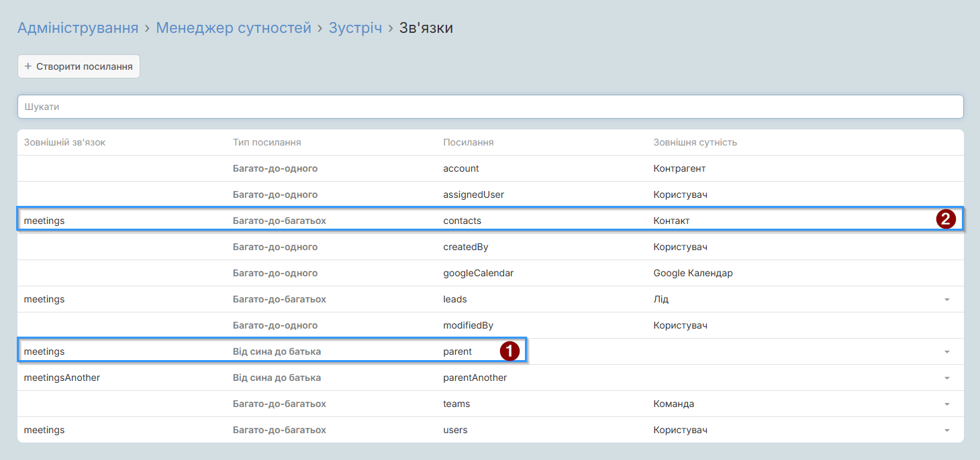Click Багато-до-багатьох in the leads row
The image size is (980, 460).
pos(279,299)
